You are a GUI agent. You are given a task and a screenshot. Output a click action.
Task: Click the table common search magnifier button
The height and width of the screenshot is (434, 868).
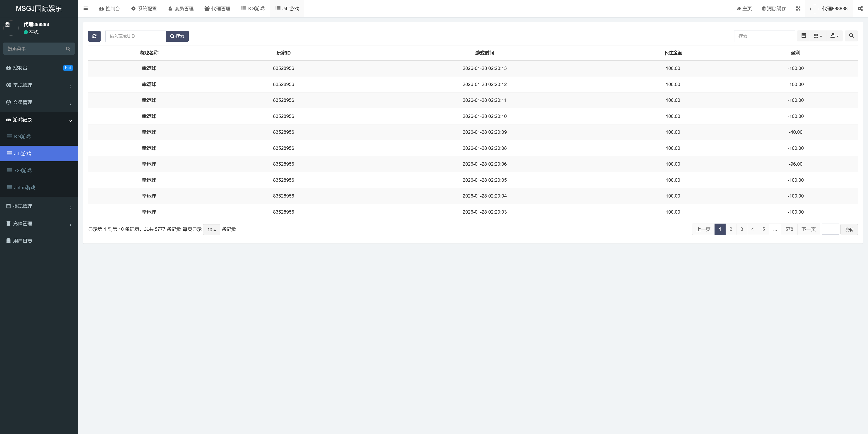tap(851, 36)
